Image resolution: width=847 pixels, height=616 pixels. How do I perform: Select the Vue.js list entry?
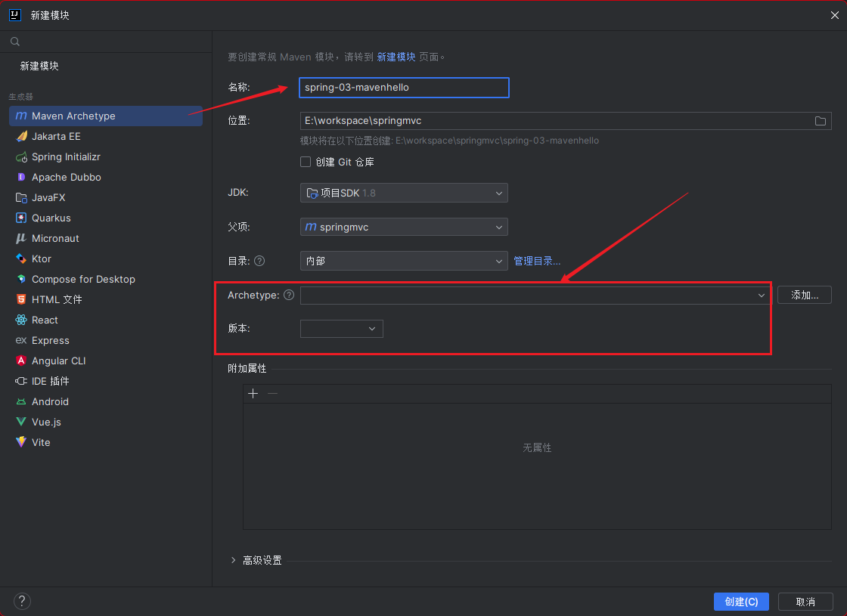pos(106,422)
